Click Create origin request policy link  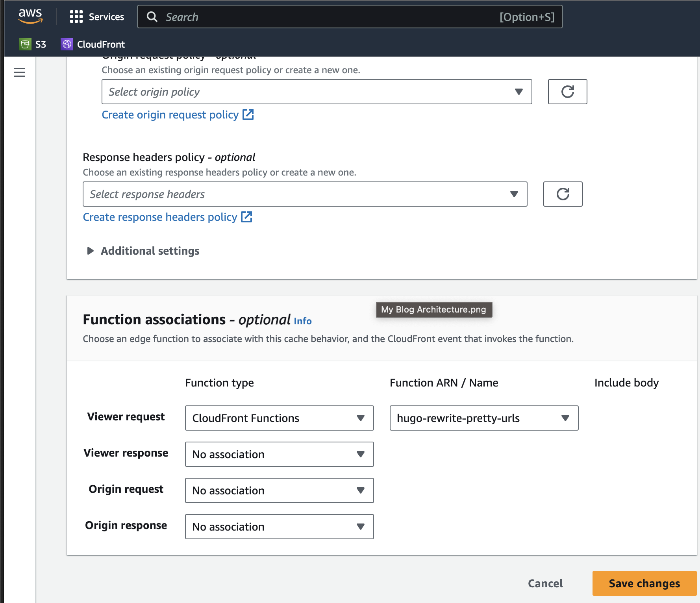[x=170, y=115]
